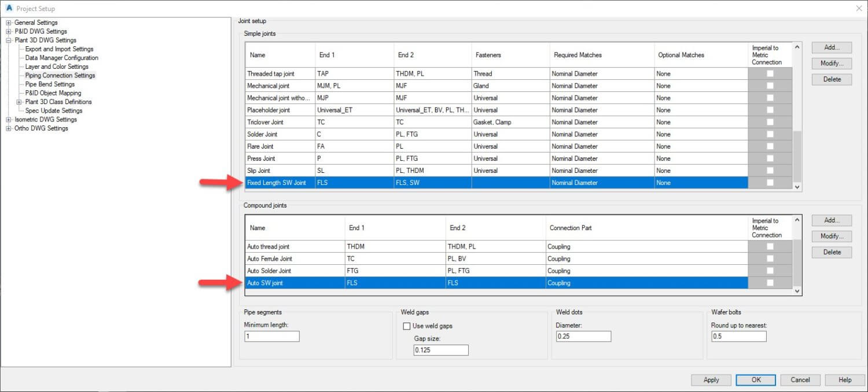Click Modify button for Compound joints

832,236
